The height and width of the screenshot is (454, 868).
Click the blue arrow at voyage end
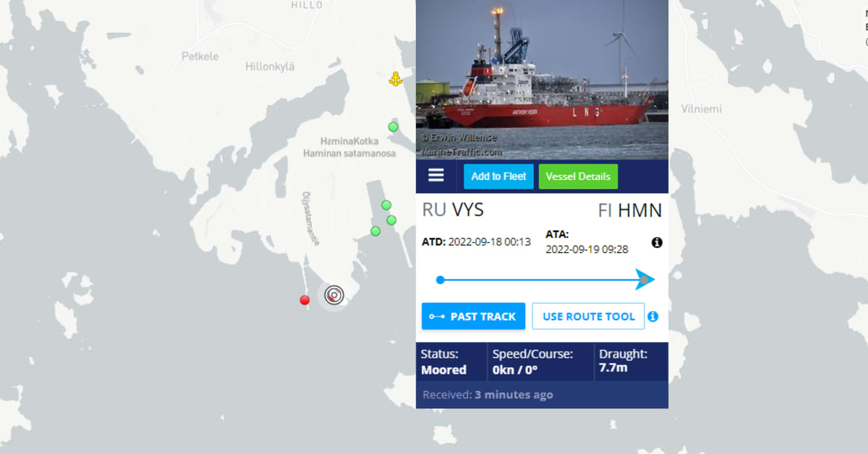645,280
